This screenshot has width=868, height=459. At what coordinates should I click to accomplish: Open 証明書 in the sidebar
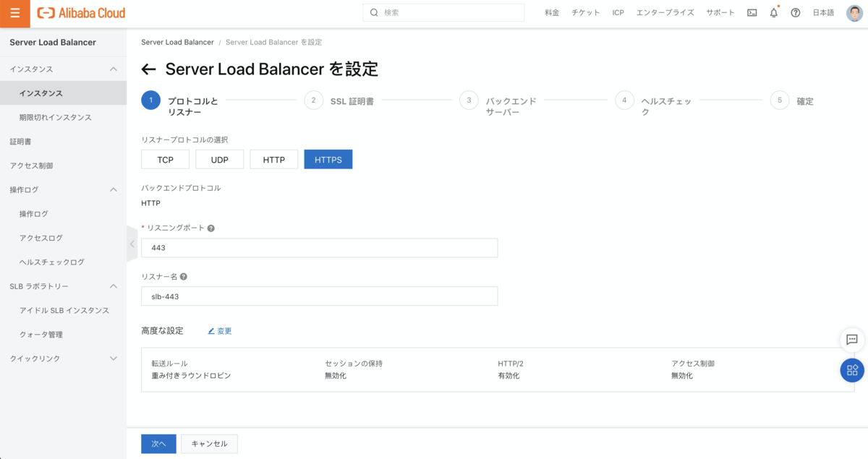[x=20, y=142]
